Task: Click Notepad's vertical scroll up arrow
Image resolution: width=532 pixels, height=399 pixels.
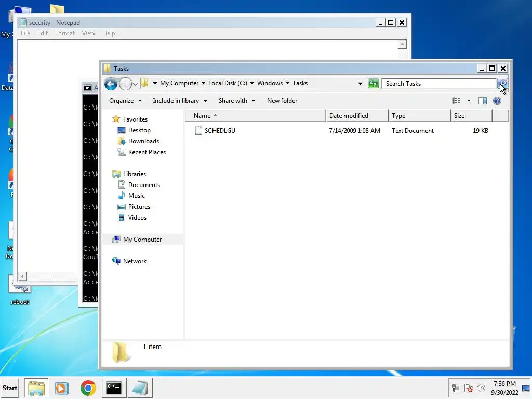Action: tap(402, 45)
